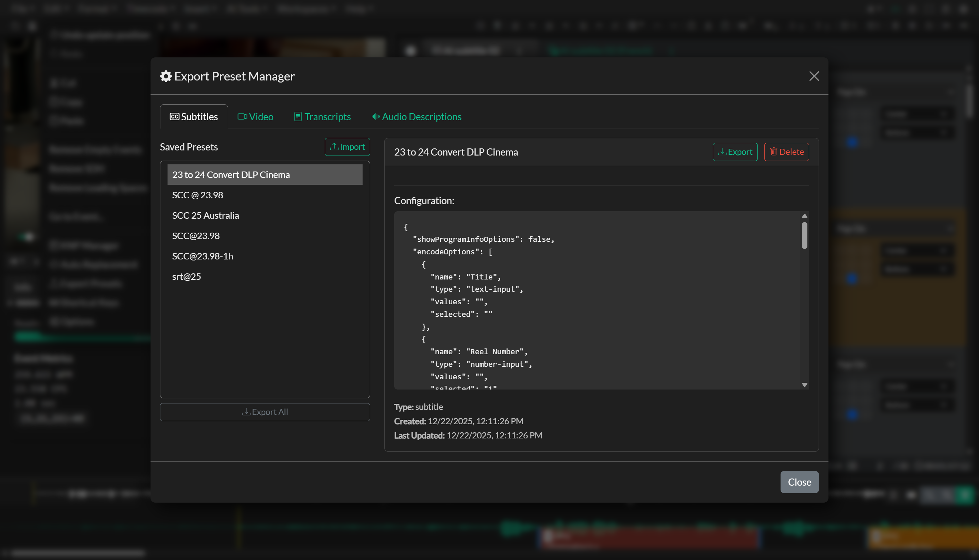
Task: Delete the 23 to 24 Convert DLP Cinema preset
Action: coord(786,152)
